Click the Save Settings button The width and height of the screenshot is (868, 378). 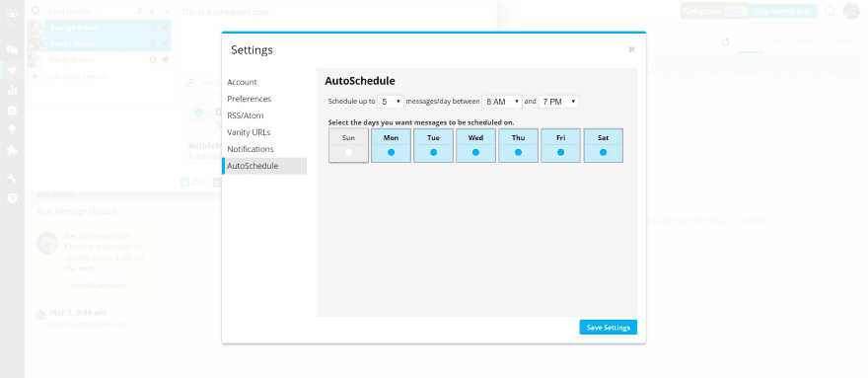(x=609, y=327)
